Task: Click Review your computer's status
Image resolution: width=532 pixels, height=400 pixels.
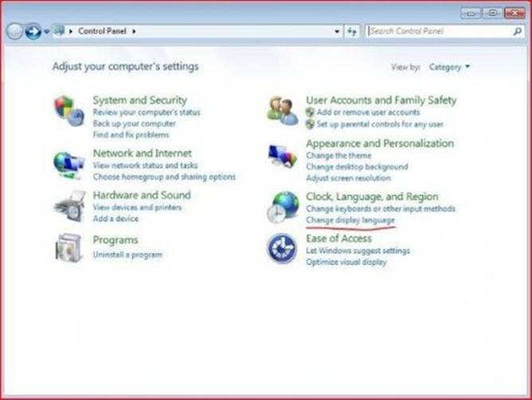Action: pos(147,112)
